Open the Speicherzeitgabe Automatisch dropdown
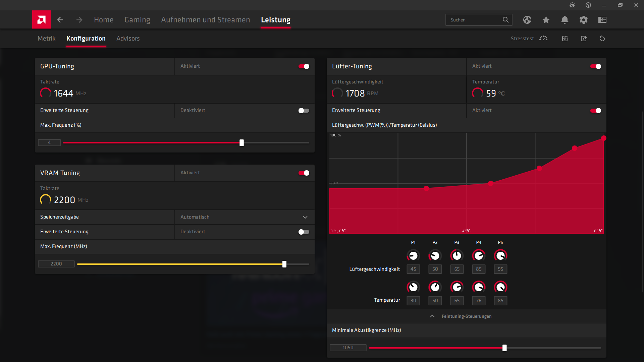This screenshot has height=362, width=644. click(x=244, y=217)
